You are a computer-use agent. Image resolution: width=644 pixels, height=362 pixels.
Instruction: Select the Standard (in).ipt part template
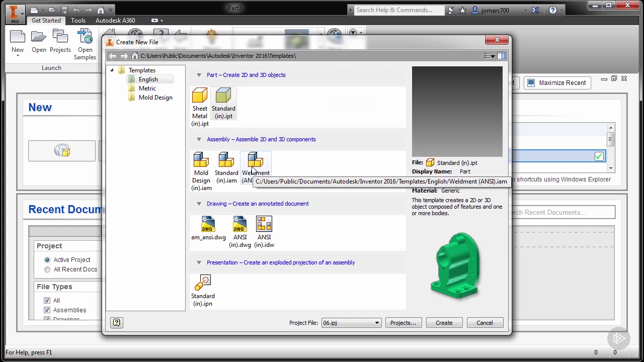click(223, 104)
